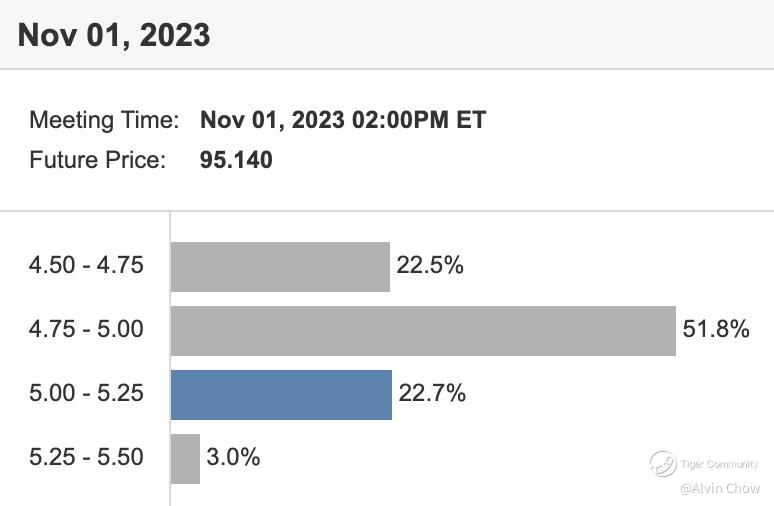The width and height of the screenshot is (774, 506).
Task: Select the 95.140 future price value
Action: 236,159
